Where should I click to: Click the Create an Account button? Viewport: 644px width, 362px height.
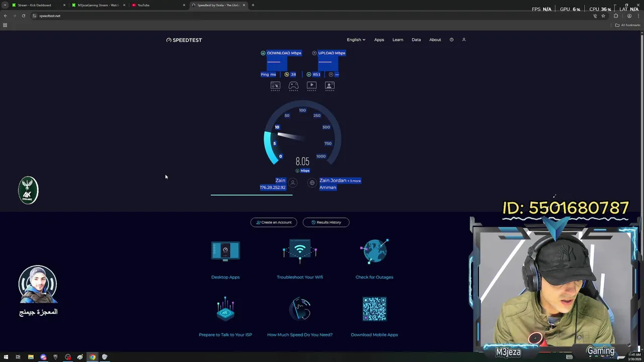274,222
